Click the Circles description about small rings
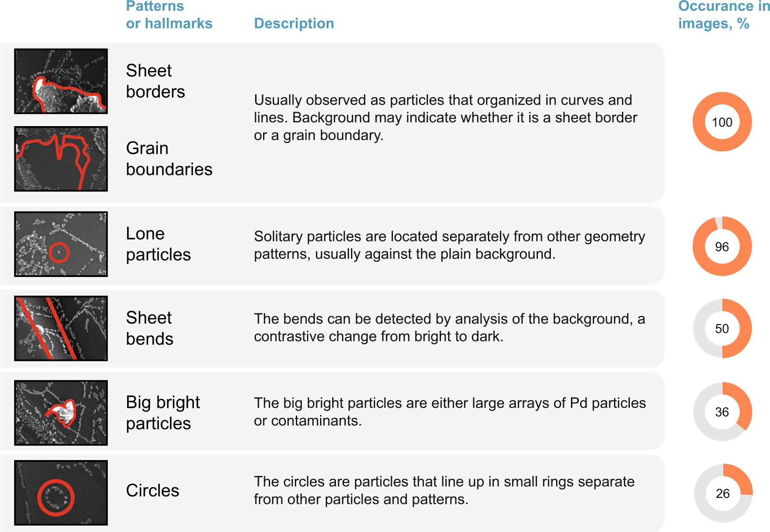This screenshot has width=770, height=532. 444,490
